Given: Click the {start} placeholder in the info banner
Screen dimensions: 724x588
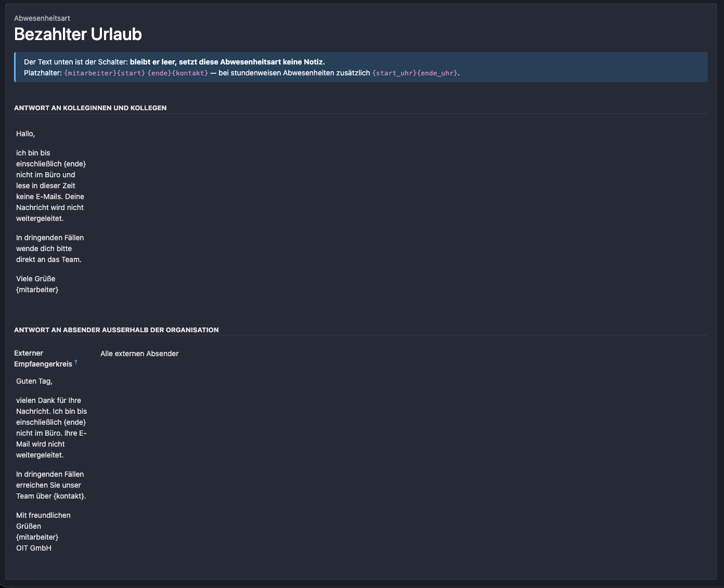Looking at the screenshot, I should pos(131,73).
